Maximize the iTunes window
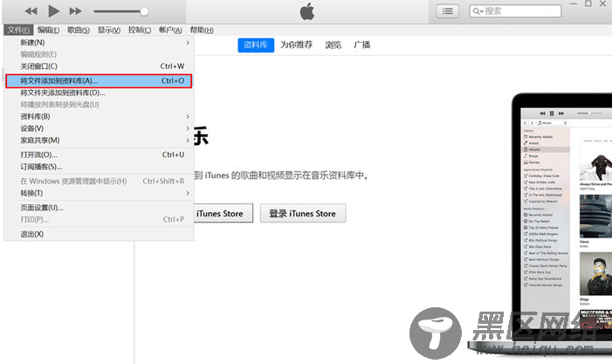The image size is (612, 364). [588, 3]
